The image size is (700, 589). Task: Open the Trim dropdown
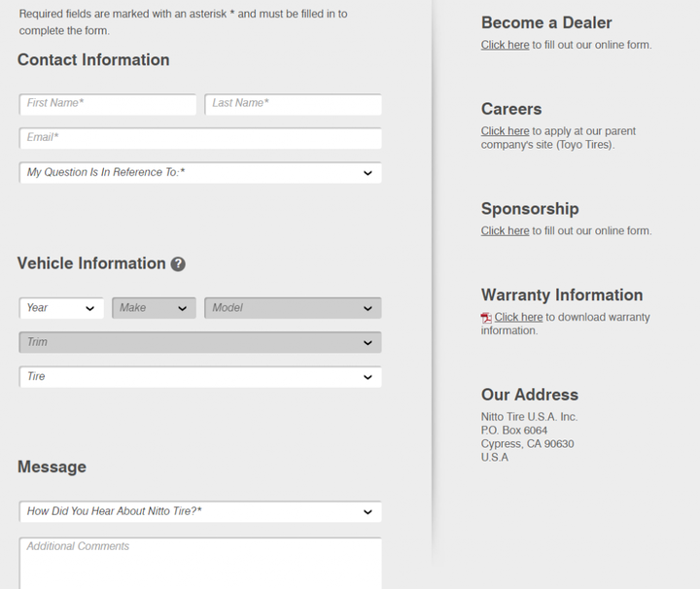pos(200,342)
